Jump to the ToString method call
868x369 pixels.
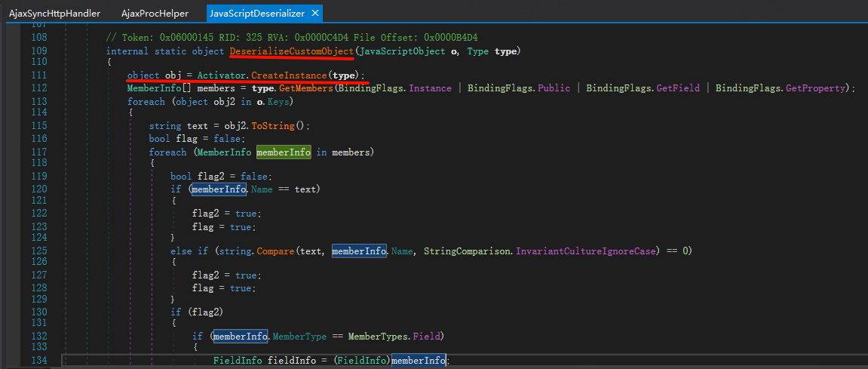(x=279, y=125)
